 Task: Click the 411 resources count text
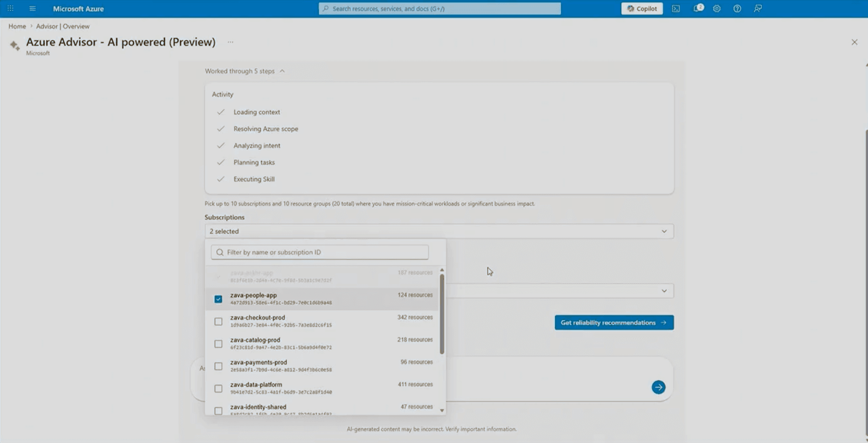pos(415,385)
